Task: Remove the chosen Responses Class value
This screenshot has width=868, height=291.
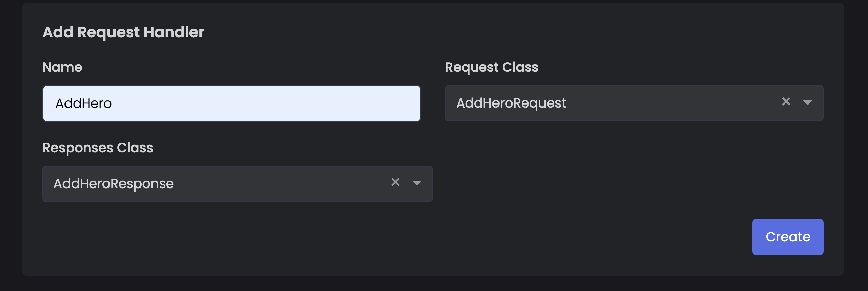Action: 395,182
